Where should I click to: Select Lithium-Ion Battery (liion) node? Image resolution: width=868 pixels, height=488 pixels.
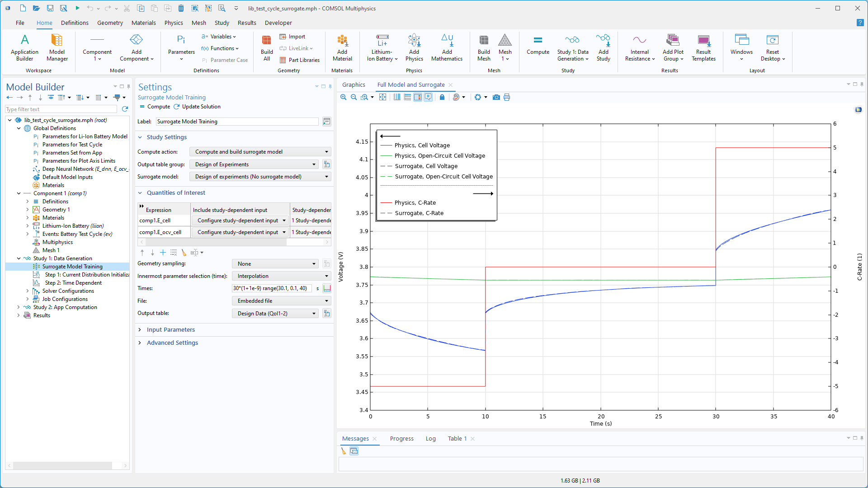pyautogui.click(x=73, y=226)
